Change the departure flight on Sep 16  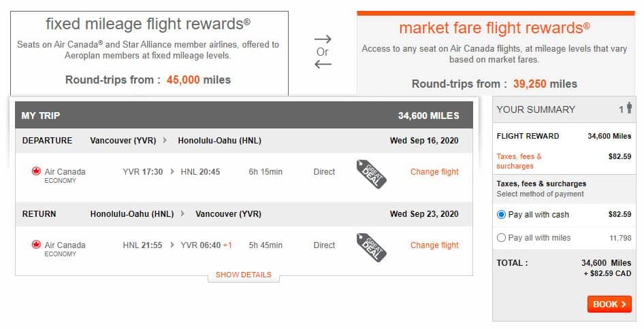point(434,172)
